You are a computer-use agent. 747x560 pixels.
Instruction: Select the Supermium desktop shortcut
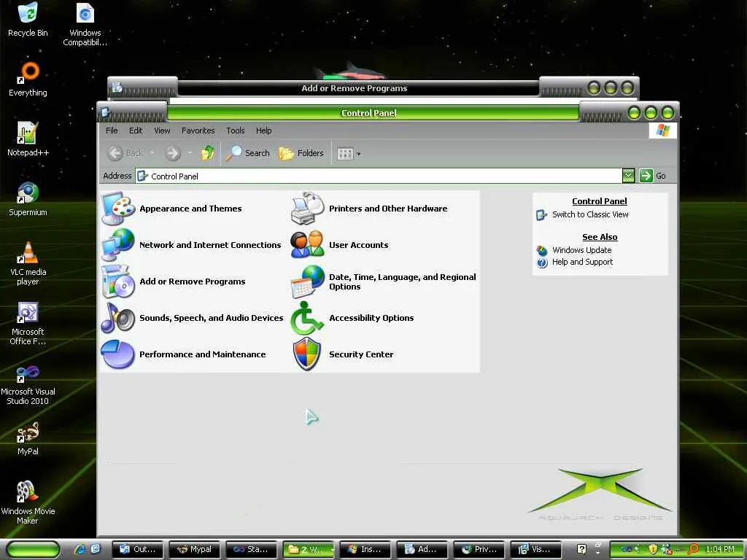pyautogui.click(x=28, y=199)
